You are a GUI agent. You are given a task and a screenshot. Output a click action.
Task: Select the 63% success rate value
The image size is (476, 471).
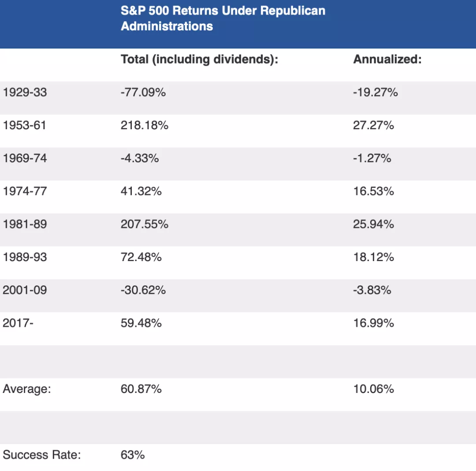(133, 455)
